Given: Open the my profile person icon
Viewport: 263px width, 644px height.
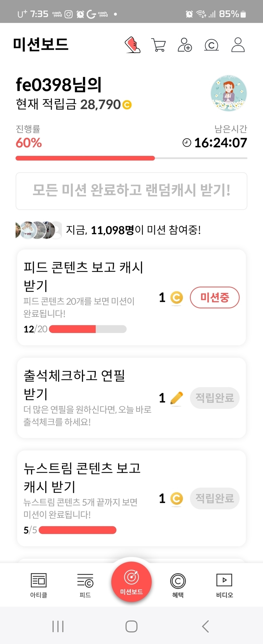Looking at the screenshot, I should coord(238,45).
